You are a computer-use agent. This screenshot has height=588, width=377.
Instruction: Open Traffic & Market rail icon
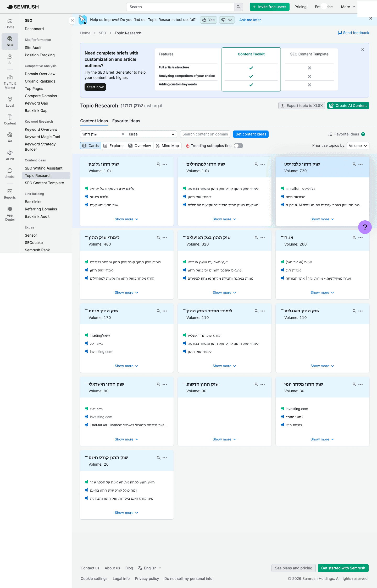pyautogui.click(x=10, y=82)
